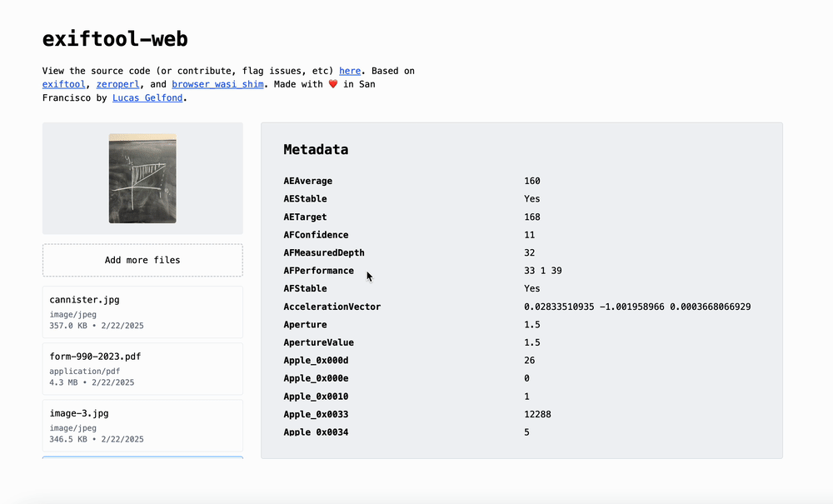Select the AEAverage metadata label
Screen dimensions: 833x504
click(x=307, y=181)
